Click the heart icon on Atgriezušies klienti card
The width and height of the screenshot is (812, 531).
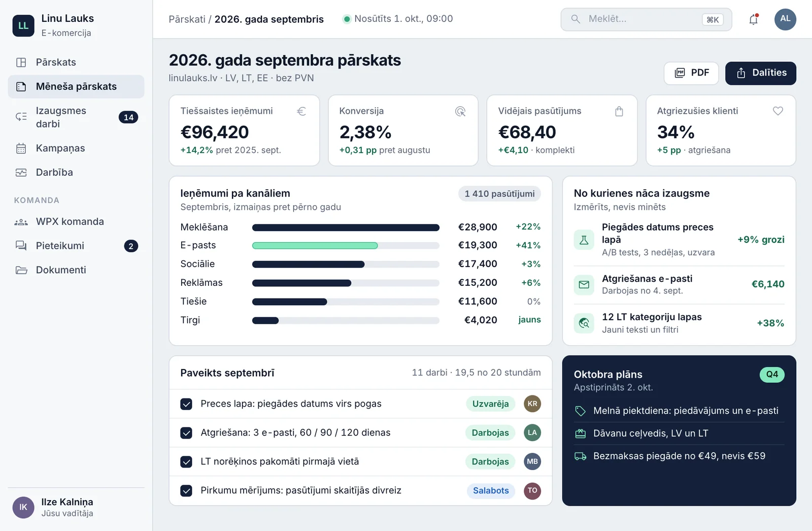tap(778, 111)
